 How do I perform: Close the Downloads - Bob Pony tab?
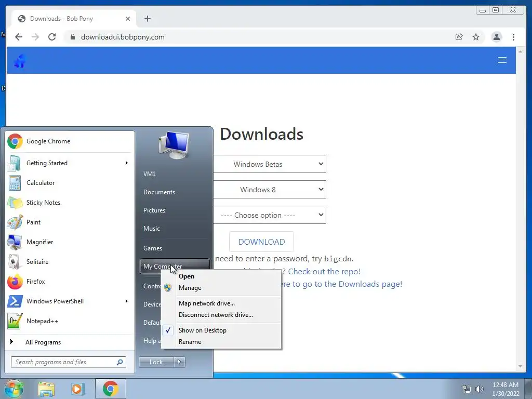128,19
